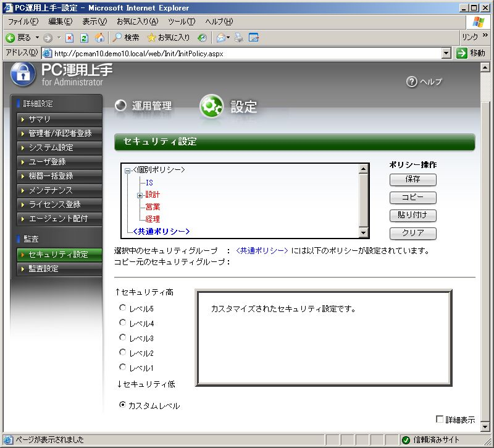The image size is (494, 448).
Task: Collapse the <個別ポリシー> tree node
Action: (127, 171)
